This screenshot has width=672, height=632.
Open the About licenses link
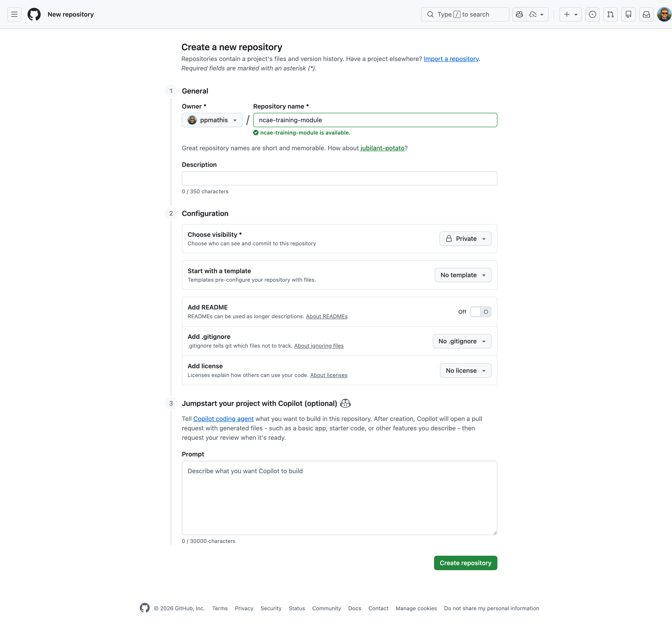[329, 375]
